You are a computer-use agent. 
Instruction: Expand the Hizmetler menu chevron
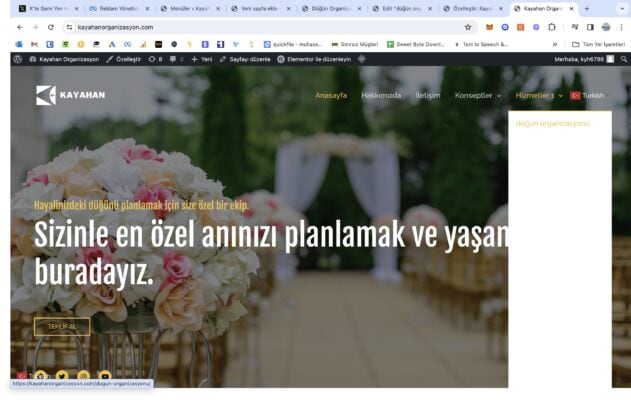click(561, 96)
